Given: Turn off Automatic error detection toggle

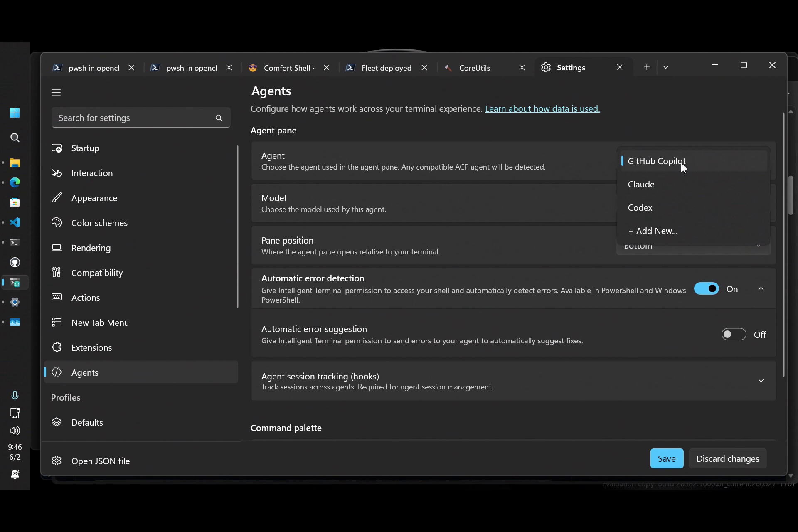Looking at the screenshot, I should click(707, 289).
